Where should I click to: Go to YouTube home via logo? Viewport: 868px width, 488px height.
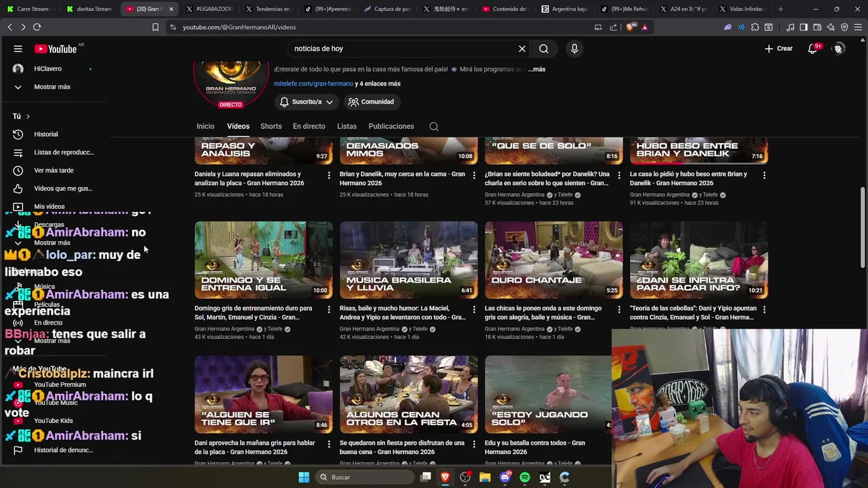(56, 49)
